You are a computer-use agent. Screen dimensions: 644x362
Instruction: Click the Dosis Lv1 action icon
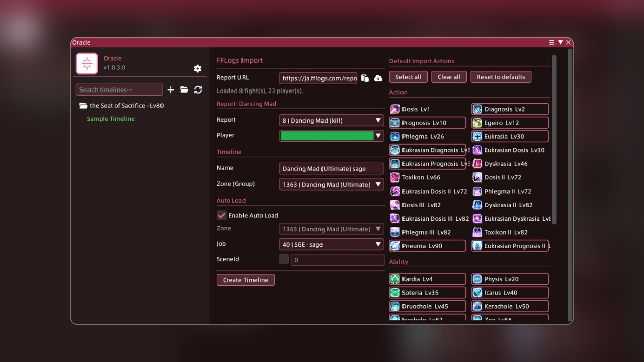[x=395, y=109]
